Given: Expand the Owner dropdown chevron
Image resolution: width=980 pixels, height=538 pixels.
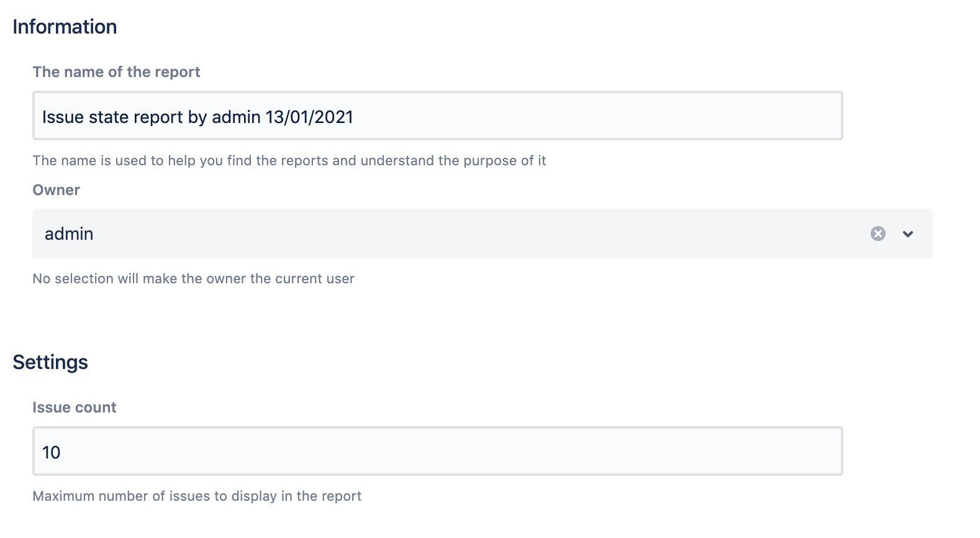Looking at the screenshot, I should [908, 234].
